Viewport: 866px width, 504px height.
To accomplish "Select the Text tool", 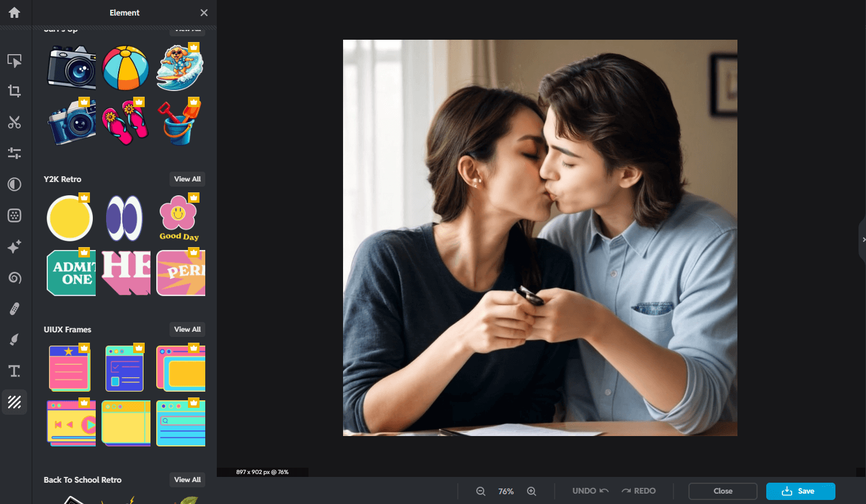I will 14,371.
